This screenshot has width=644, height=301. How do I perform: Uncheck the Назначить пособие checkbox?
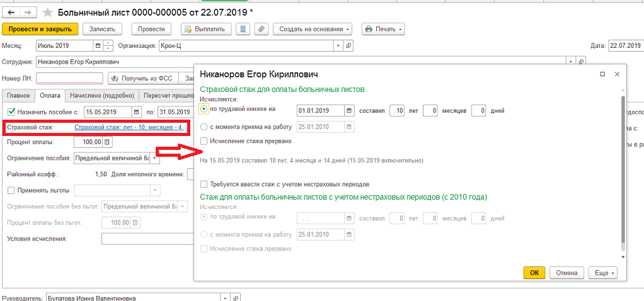tap(11, 111)
